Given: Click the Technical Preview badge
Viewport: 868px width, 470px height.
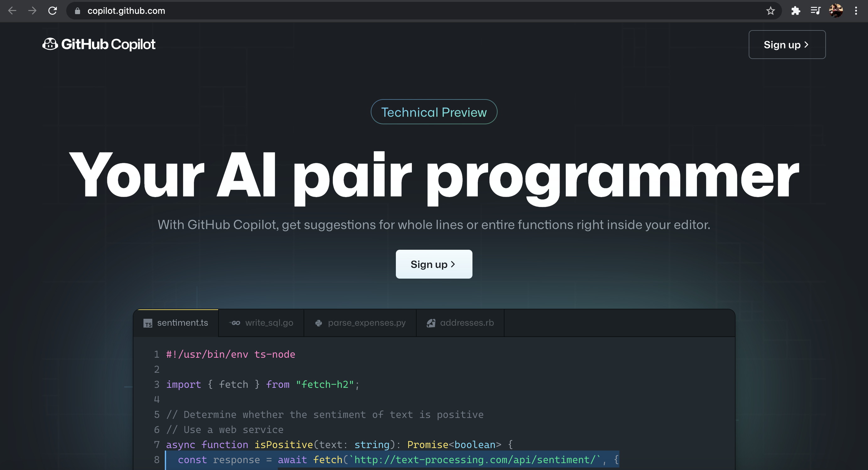Looking at the screenshot, I should click(434, 112).
